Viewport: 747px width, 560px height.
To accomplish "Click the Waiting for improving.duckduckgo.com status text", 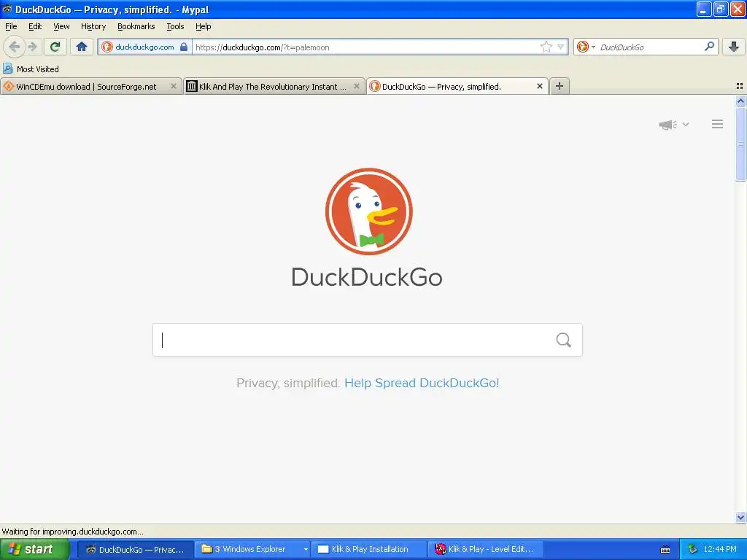I will click(72, 532).
